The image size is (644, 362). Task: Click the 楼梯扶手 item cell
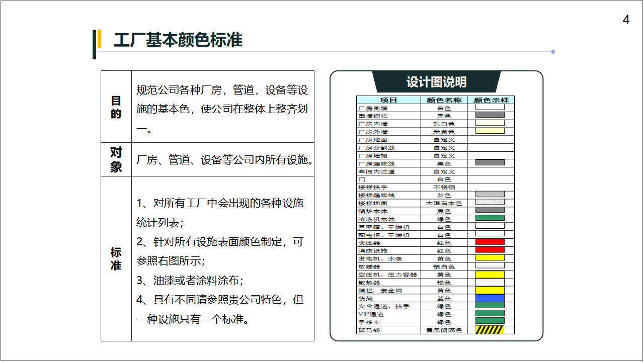click(388, 187)
